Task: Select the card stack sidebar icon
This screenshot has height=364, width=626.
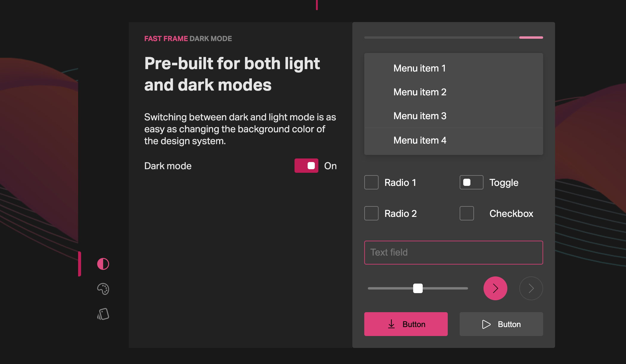Action: (103, 314)
